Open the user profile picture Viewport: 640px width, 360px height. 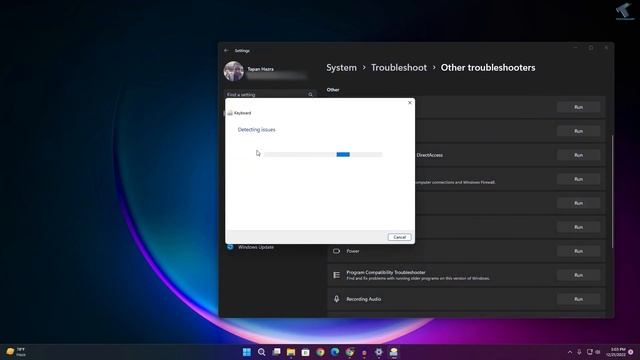coord(234,71)
